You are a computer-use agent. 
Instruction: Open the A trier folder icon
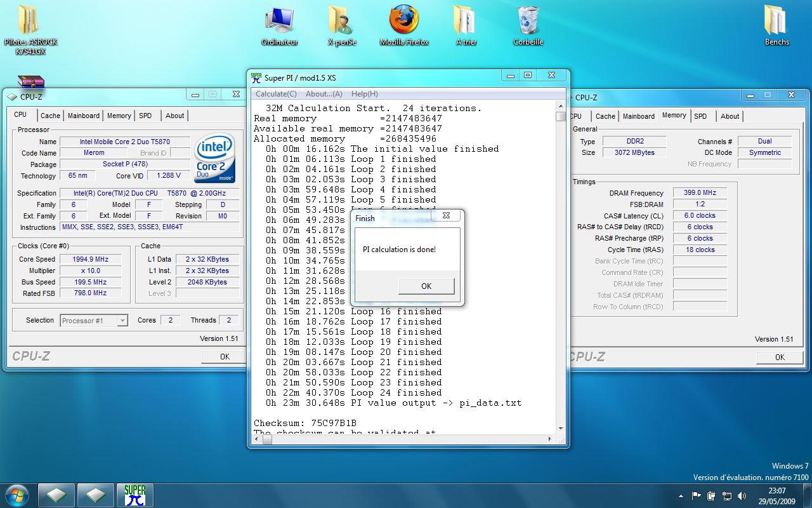click(x=466, y=27)
